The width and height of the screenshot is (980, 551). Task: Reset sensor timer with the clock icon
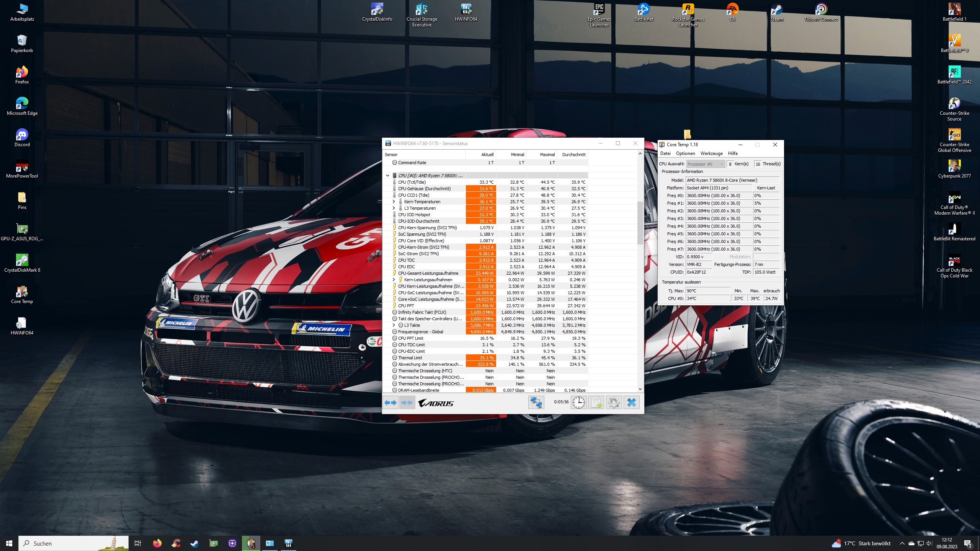(578, 403)
